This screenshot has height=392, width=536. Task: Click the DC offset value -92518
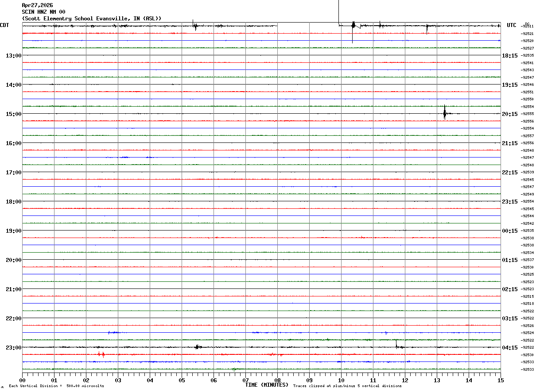pyautogui.click(x=527, y=304)
